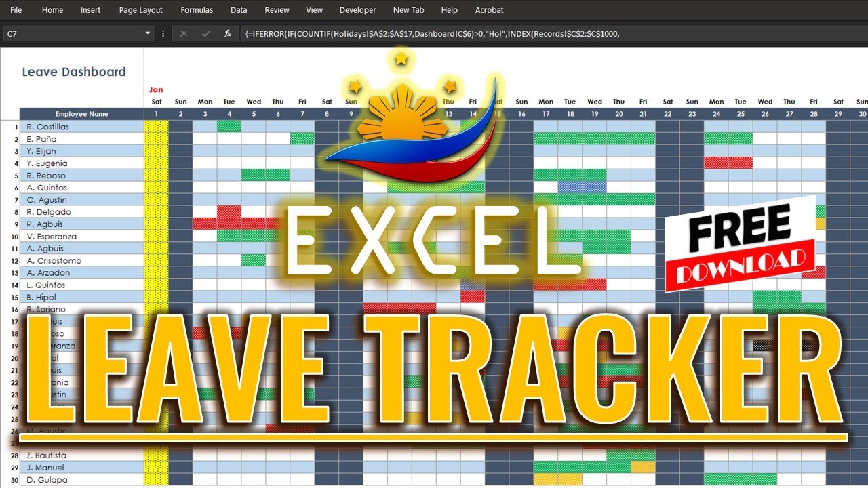Select employee V. Esperanza

(x=81, y=237)
